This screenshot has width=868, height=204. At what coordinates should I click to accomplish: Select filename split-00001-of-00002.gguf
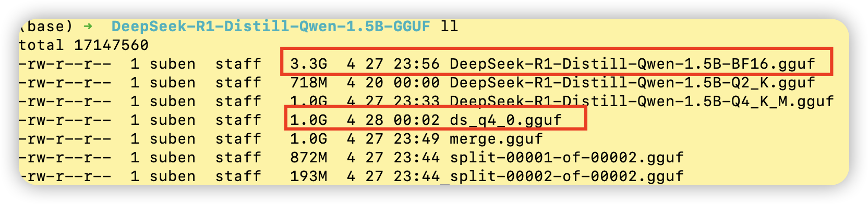[566, 158]
